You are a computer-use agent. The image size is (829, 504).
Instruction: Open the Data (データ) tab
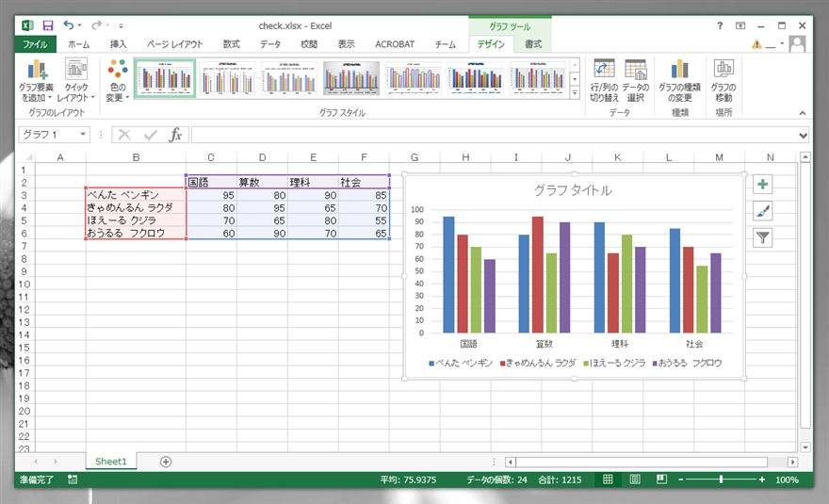(x=270, y=44)
